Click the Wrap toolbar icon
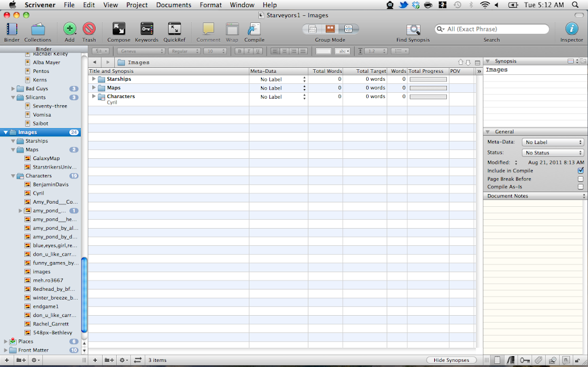 pyautogui.click(x=231, y=29)
